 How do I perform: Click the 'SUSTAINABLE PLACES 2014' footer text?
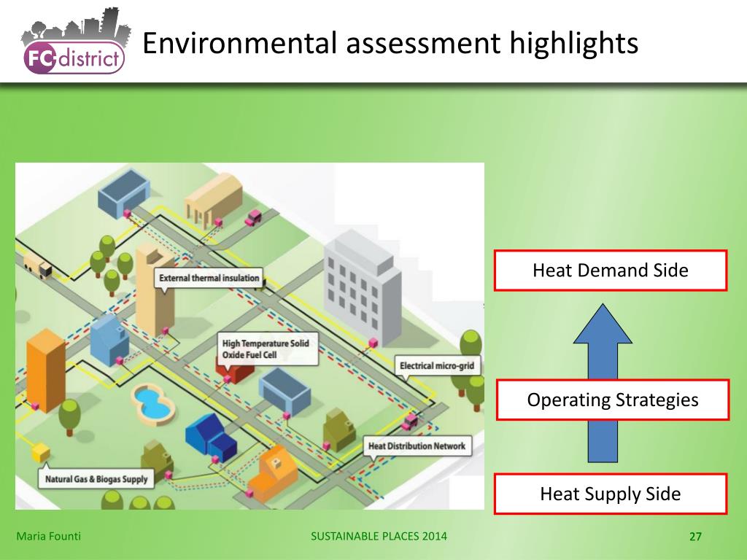[x=379, y=536]
